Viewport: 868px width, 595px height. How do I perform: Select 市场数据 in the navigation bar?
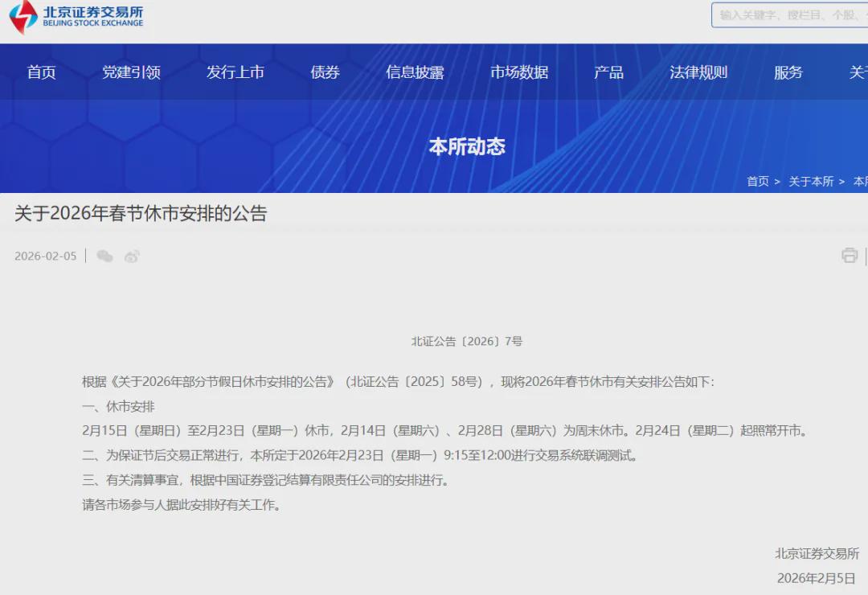(x=519, y=72)
